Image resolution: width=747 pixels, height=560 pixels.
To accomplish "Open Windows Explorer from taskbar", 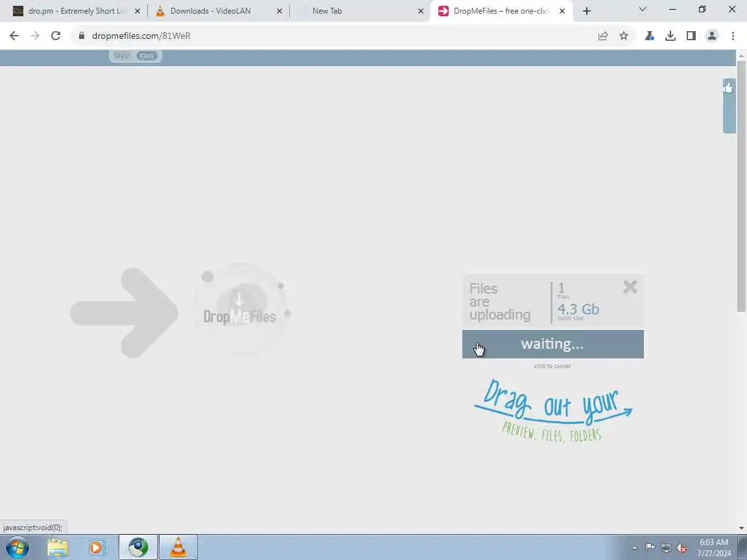I will [x=58, y=548].
